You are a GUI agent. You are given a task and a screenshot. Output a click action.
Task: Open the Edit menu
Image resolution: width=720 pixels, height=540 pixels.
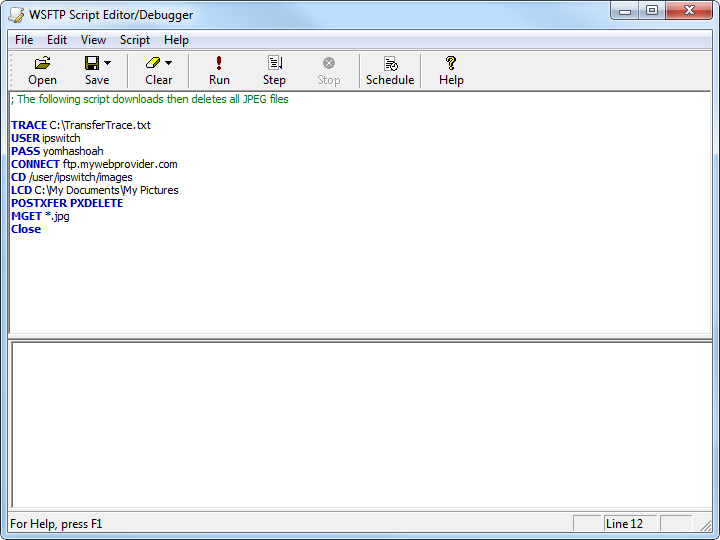point(57,40)
